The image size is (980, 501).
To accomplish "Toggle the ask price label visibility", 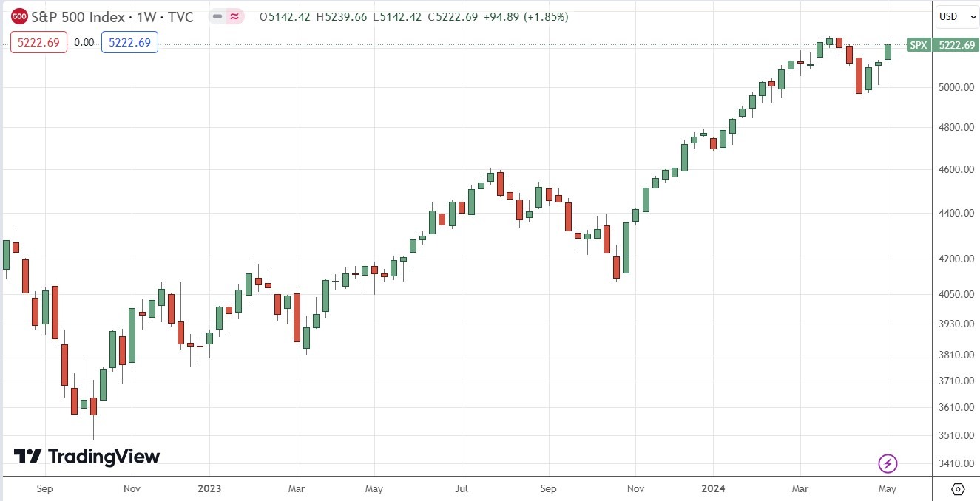I will (129, 42).
